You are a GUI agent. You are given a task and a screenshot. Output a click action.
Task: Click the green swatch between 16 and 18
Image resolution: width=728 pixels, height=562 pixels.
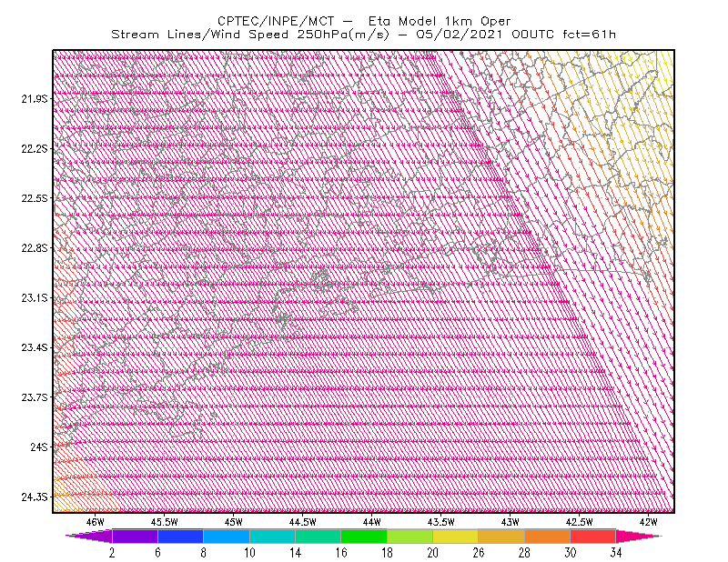[x=364, y=536]
